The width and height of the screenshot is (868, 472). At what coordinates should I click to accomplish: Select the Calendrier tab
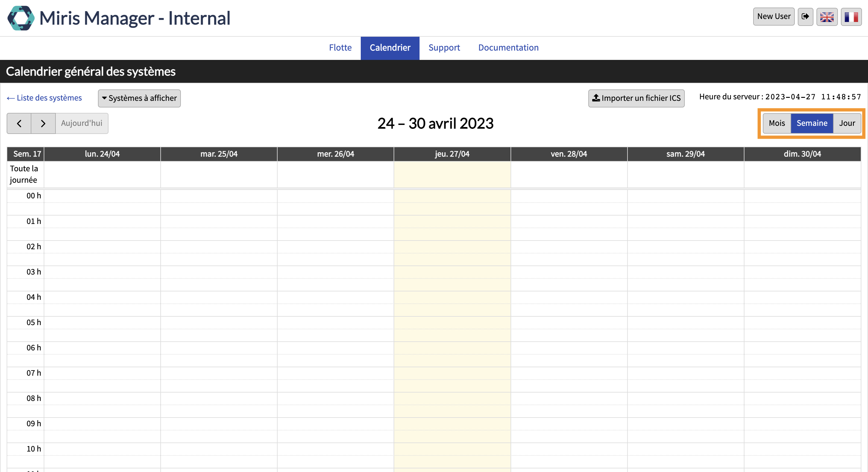390,48
